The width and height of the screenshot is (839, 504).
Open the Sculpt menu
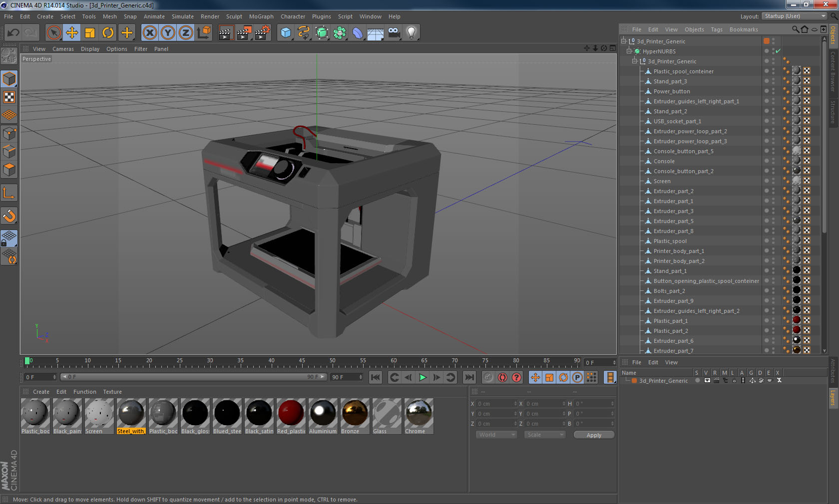[234, 16]
